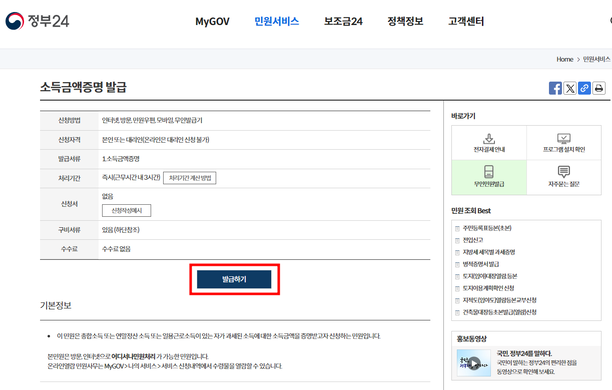Screen dimensions: 612x390
Task: Click the 처리기간 계산 방법 button
Action: pyautogui.click(x=190, y=178)
